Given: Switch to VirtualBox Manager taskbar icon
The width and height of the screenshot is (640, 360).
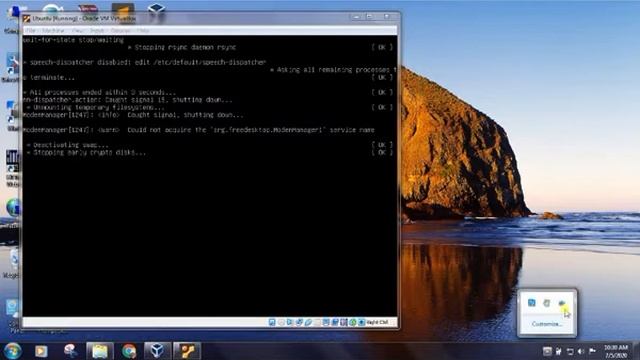Looking at the screenshot, I should click(x=157, y=351).
